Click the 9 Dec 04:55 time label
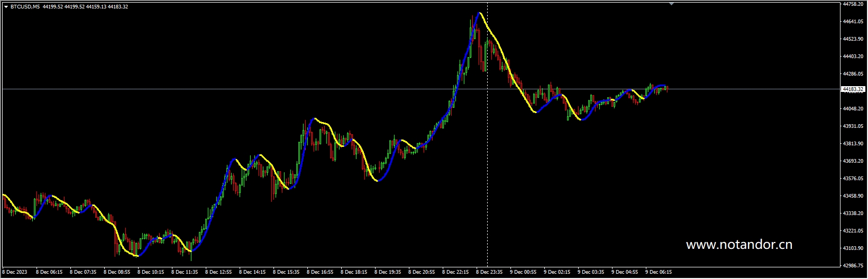 coord(625,273)
